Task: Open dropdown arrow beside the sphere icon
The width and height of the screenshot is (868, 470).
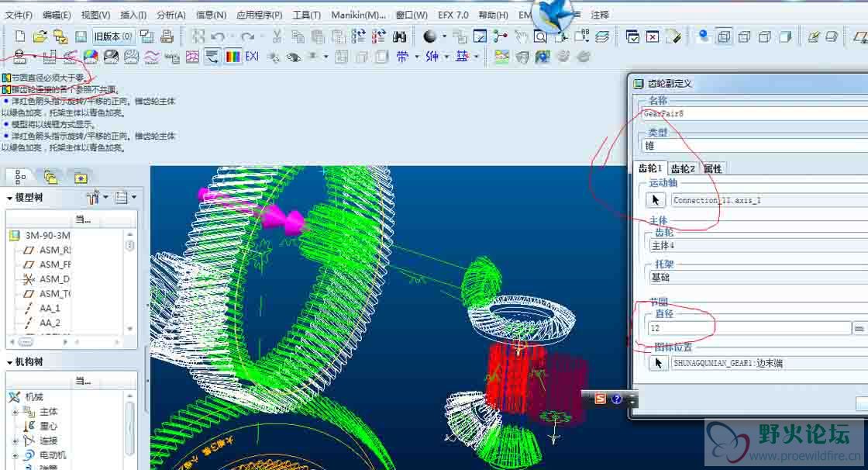Action: 444,36
